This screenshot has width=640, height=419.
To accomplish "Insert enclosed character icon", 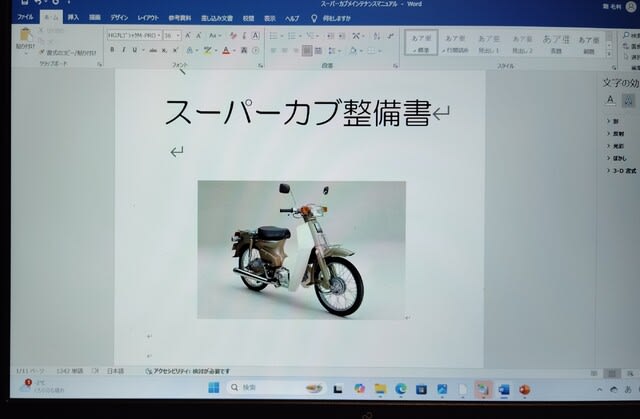I will [256, 51].
